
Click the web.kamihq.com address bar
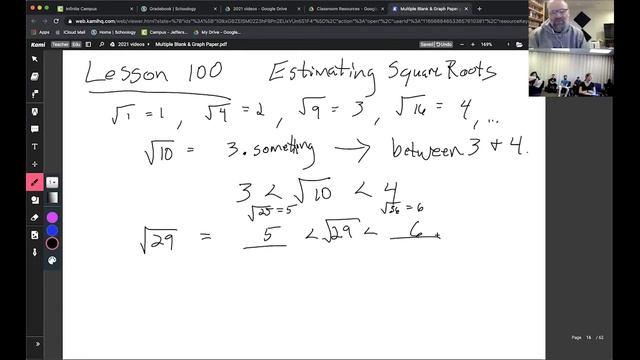297,21
